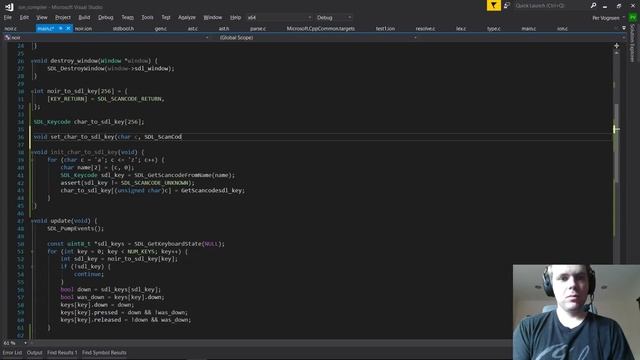The height and width of the screenshot is (360, 640).
Task: Pin the active main.c* tab
Action: pos(60,28)
